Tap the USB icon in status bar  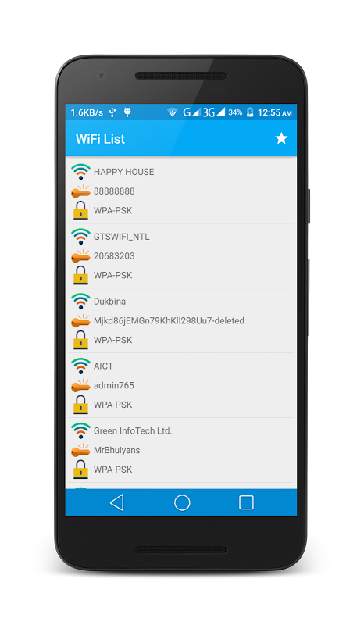point(112,112)
